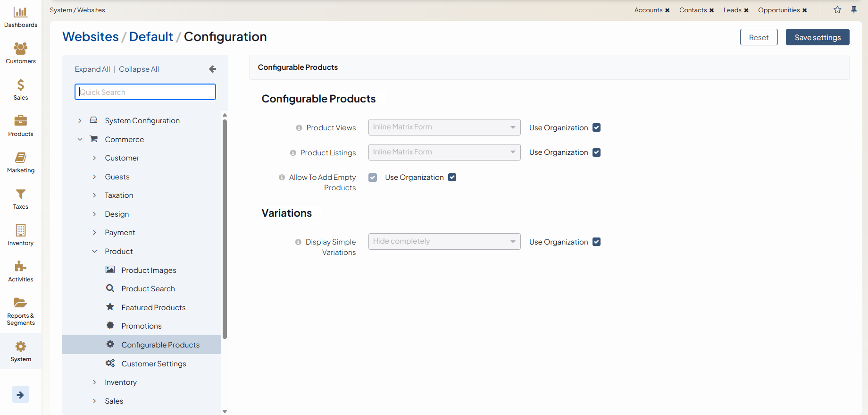Click the pin page icon

(854, 10)
